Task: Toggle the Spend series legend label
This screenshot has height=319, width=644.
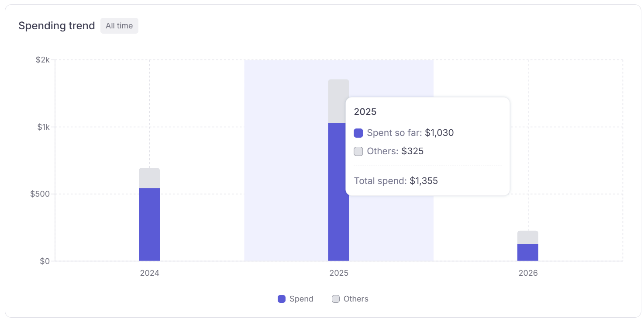Action: [301, 299]
